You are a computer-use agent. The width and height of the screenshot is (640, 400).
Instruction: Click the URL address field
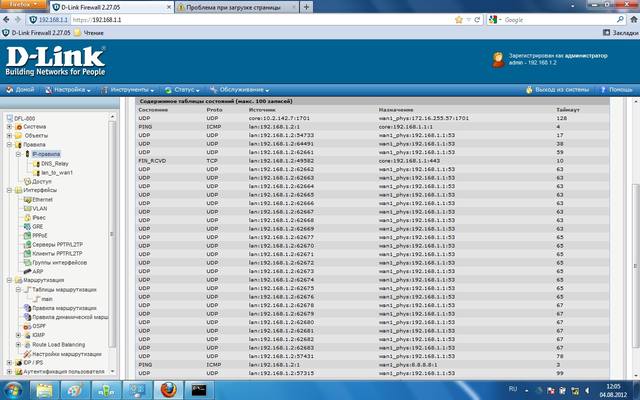(x=261, y=20)
